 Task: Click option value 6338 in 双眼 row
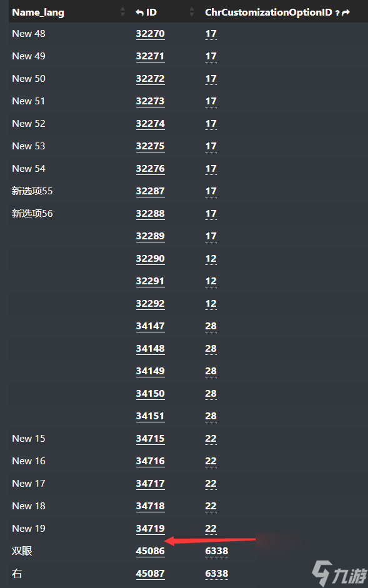click(216, 551)
